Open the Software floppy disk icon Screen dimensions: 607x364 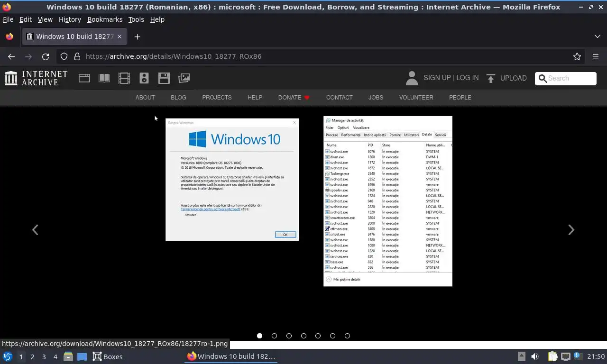click(x=164, y=78)
